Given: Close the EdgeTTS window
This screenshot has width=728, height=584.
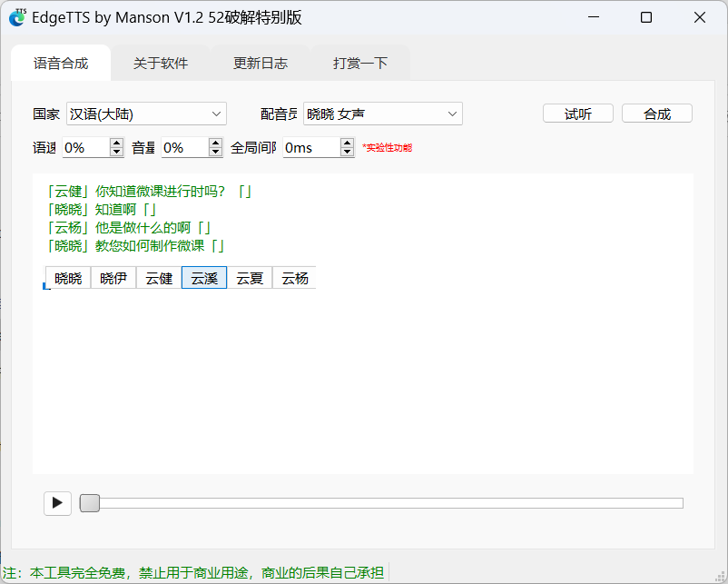Looking at the screenshot, I should (700, 17).
